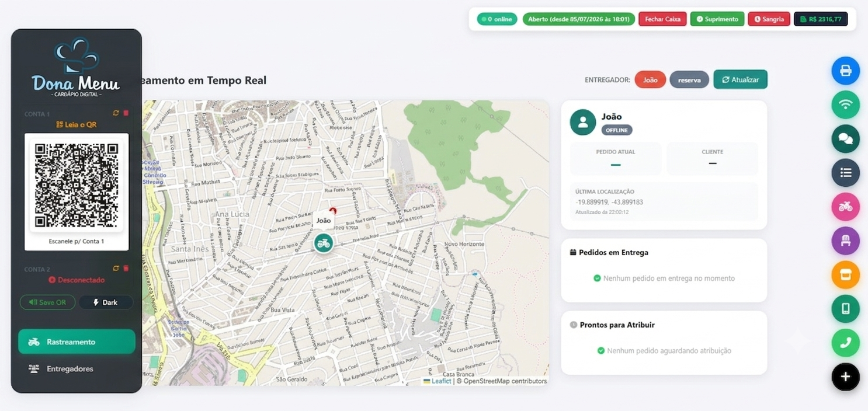Open Rastreamento in the sidebar
This screenshot has width=868, height=411.
tap(77, 342)
